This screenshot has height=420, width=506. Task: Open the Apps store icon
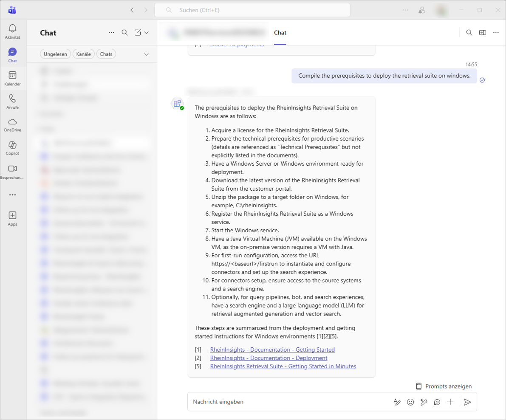[12, 218]
